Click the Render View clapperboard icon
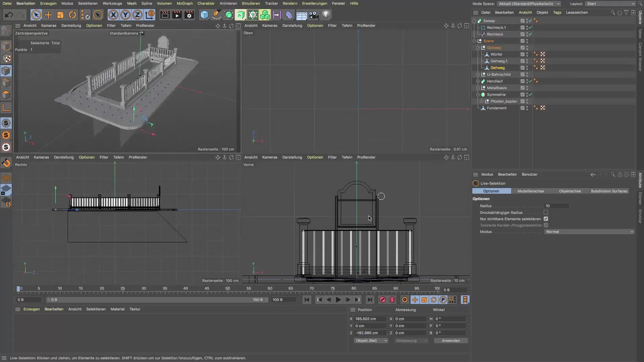Viewport: 644px width, 362px height. pyautogui.click(x=165, y=15)
